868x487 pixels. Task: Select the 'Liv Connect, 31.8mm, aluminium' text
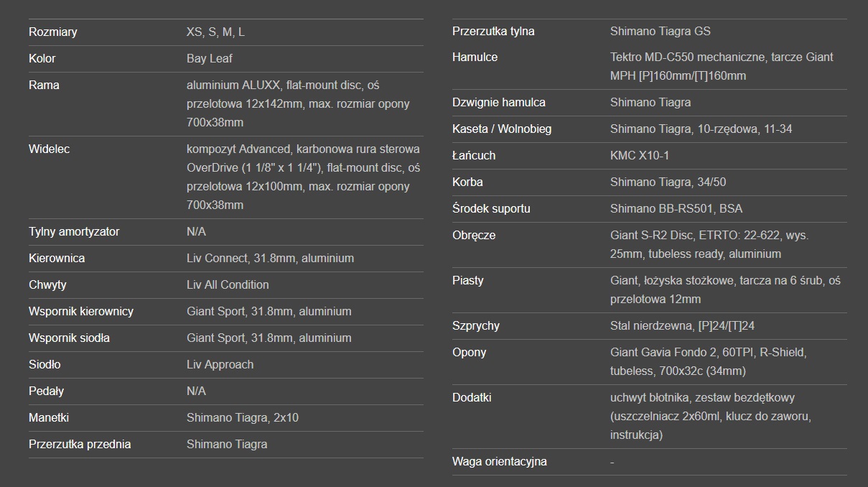click(270, 258)
